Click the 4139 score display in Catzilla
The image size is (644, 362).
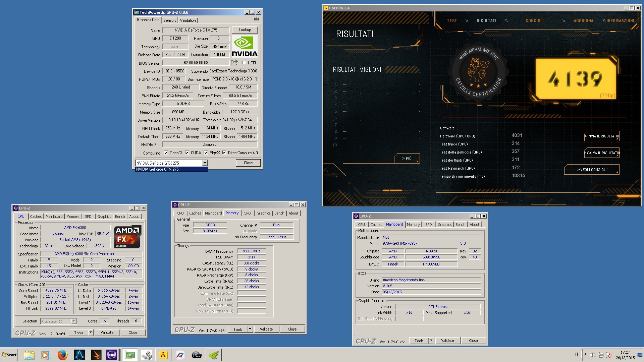[576, 79]
